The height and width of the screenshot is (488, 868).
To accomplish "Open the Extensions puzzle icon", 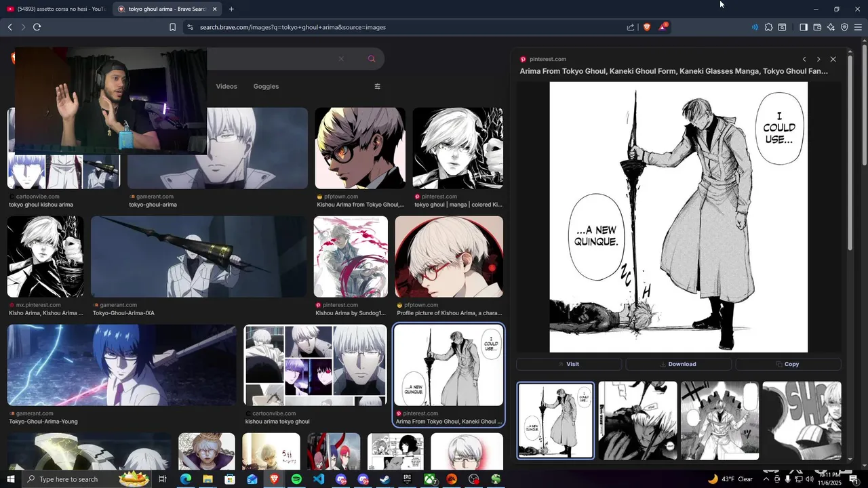I will tap(768, 27).
